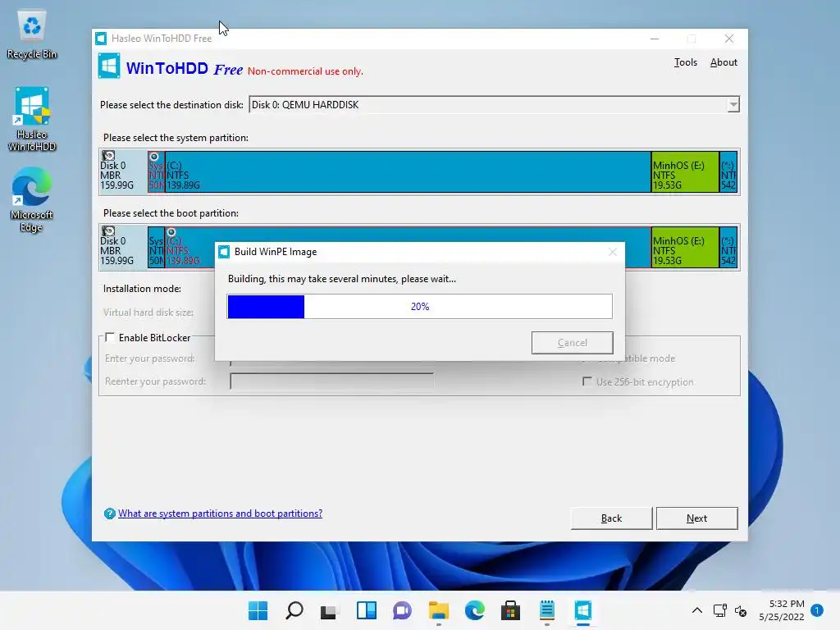Image resolution: width=840 pixels, height=630 pixels.
Task: Select Sys 50M partition in boot row
Action: click(x=156, y=247)
